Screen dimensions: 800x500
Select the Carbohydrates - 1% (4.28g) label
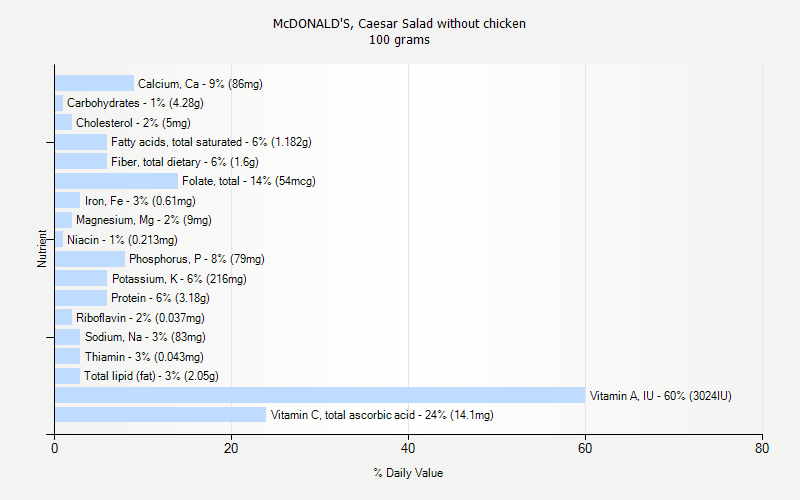(x=135, y=103)
